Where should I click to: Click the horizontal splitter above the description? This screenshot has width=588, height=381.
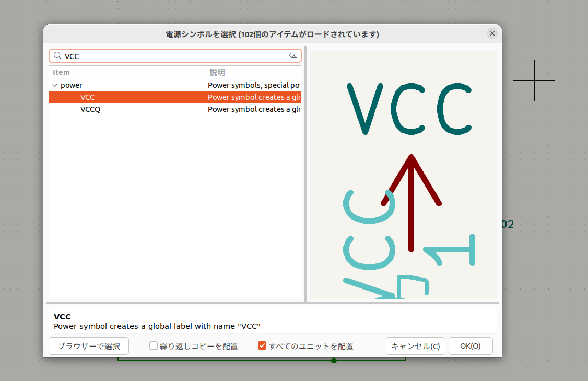[x=272, y=303]
